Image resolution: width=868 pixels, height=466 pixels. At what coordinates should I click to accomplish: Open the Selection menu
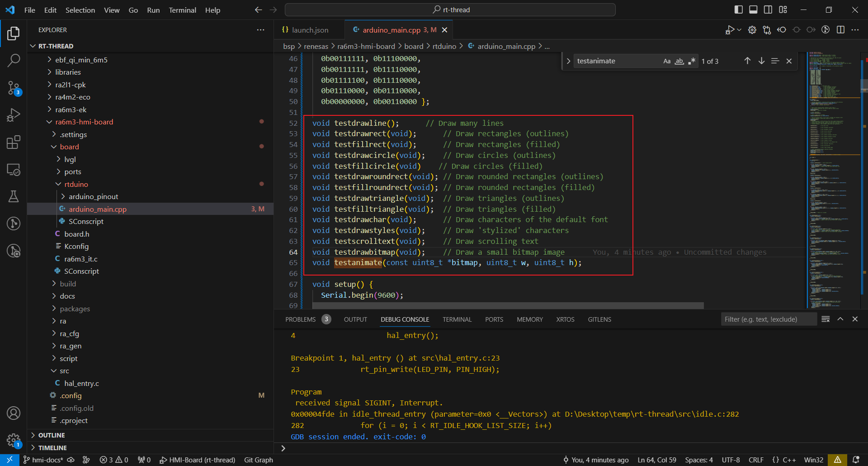click(x=80, y=10)
